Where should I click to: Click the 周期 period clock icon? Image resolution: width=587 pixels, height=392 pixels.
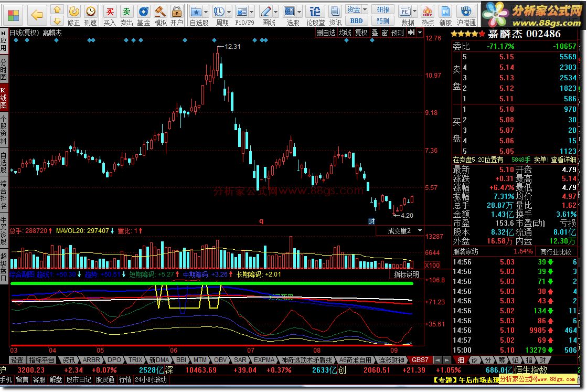tap(219, 12)
